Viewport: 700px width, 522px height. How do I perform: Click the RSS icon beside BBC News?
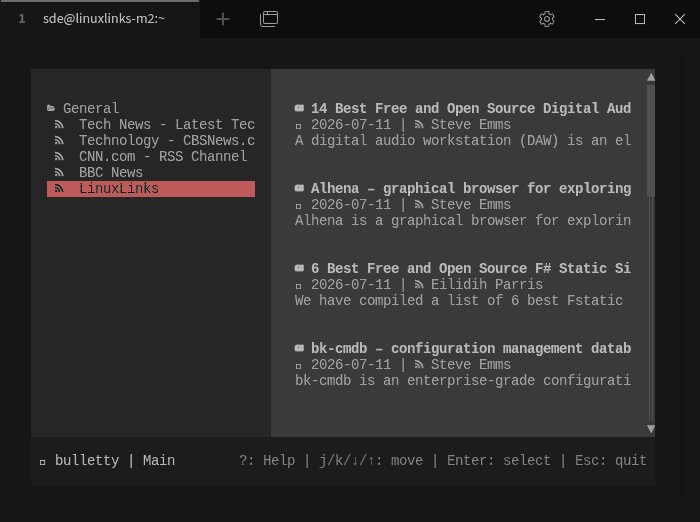tap(59, 173)
